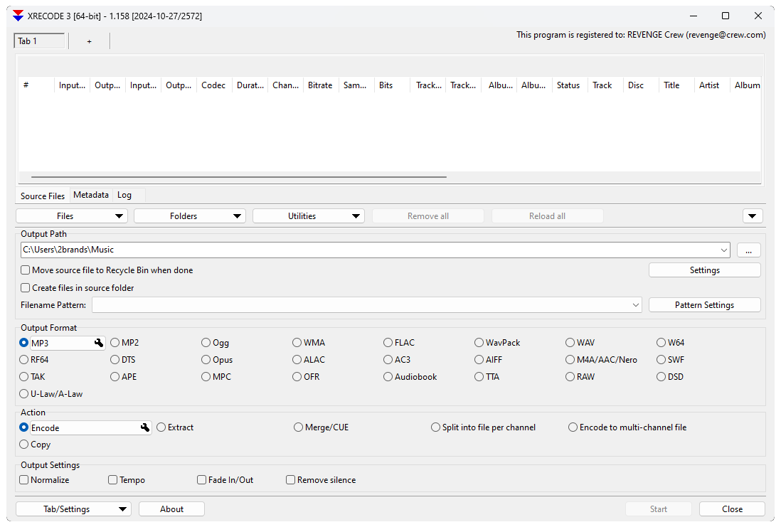Select Split into file per channel
The image size is (781, 532).
483,427
